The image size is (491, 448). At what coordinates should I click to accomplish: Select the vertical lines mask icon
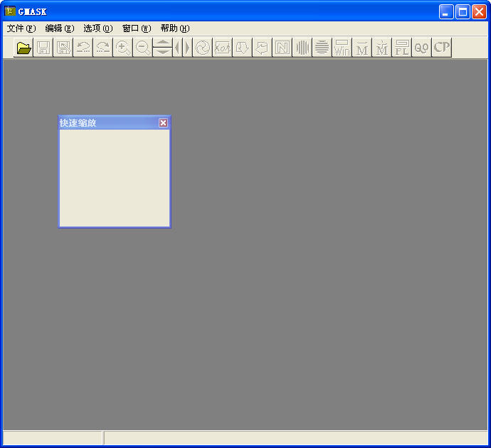coord(302,48)
